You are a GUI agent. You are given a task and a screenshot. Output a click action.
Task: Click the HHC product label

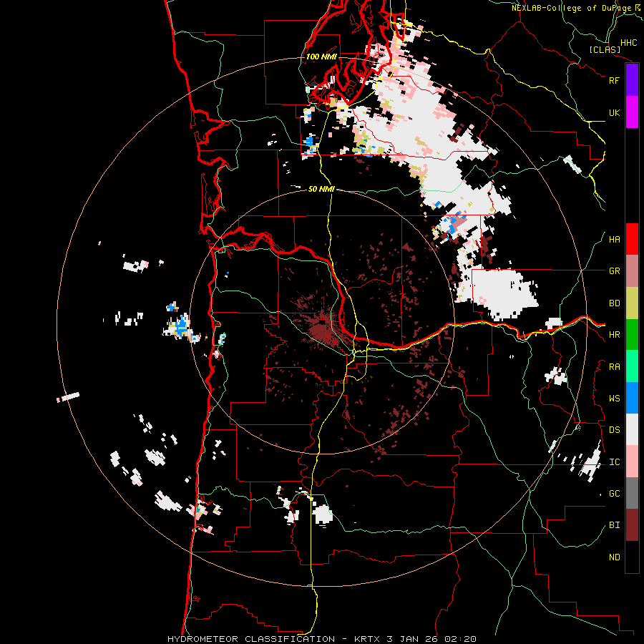[628, 43]
